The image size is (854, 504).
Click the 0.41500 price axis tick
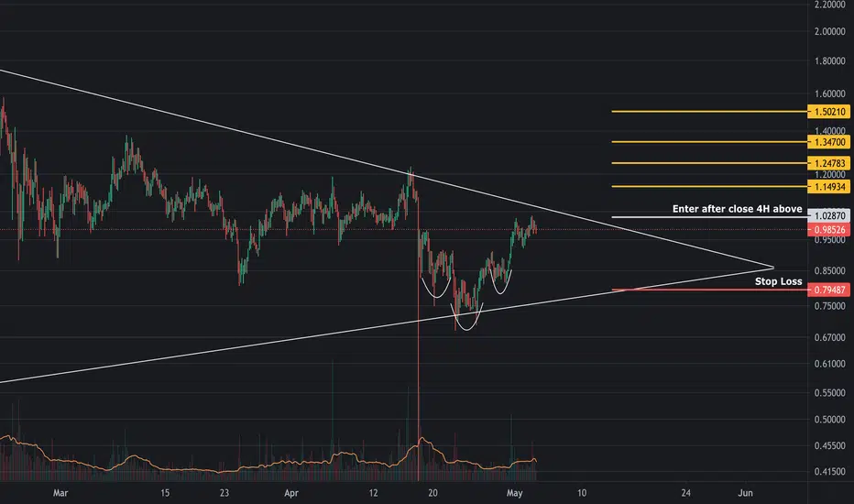[829, 472]
